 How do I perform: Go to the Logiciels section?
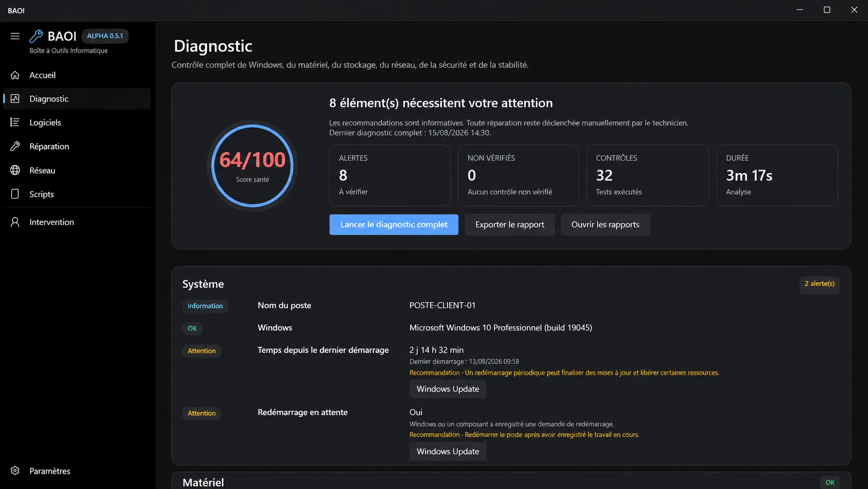click(77, 122)
